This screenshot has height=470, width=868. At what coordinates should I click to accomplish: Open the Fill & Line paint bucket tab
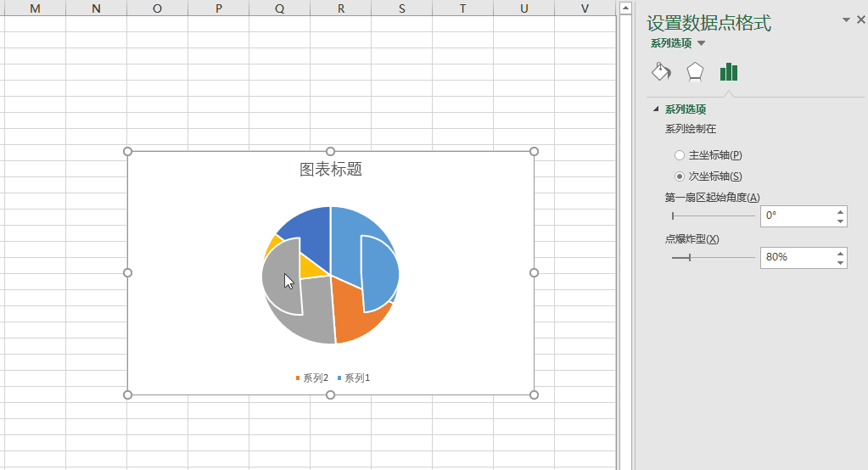pyautogui.click(x=661, y=72)
